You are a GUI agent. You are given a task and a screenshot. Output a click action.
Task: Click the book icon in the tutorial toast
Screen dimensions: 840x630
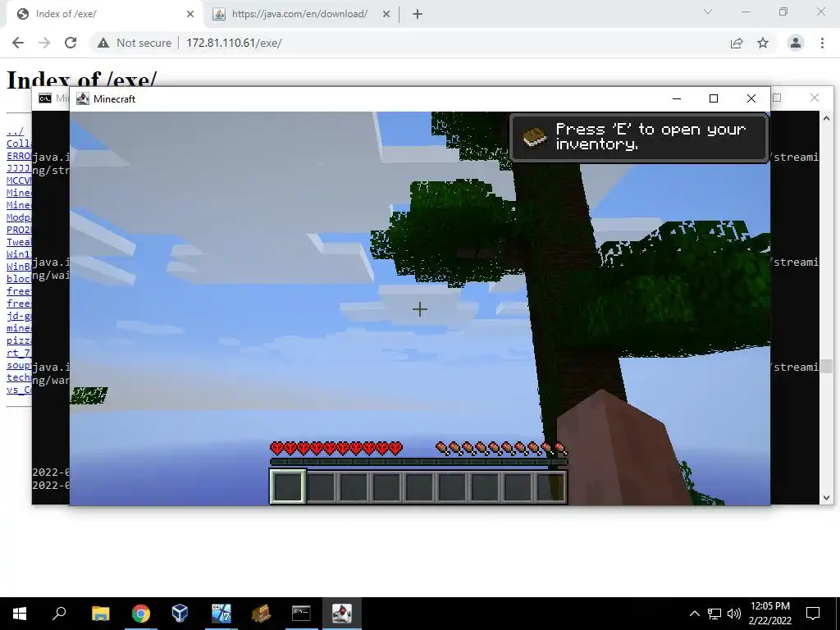(x=534, y=137)
